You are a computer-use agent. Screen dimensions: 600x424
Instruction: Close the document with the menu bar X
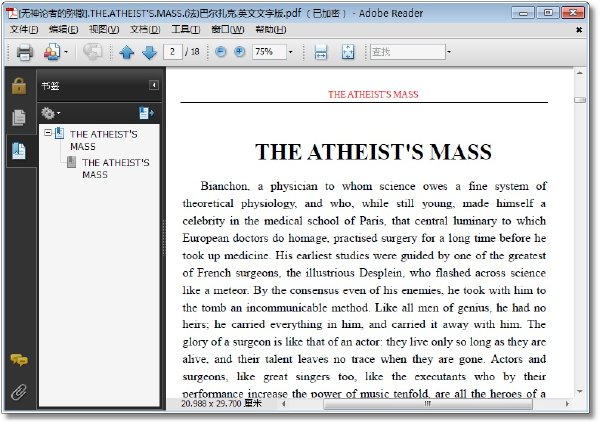[x=579, y=30]
